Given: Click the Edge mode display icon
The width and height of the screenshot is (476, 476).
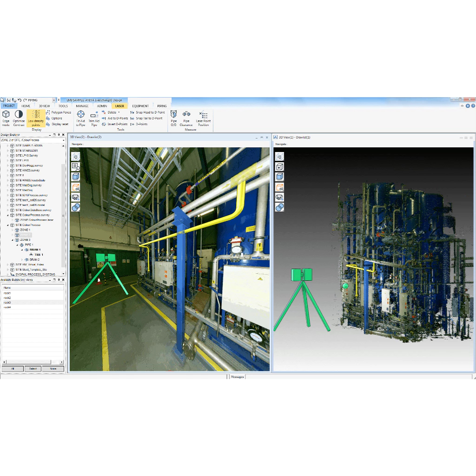Looking at the screenshot, I should click(x=6, y=117).
